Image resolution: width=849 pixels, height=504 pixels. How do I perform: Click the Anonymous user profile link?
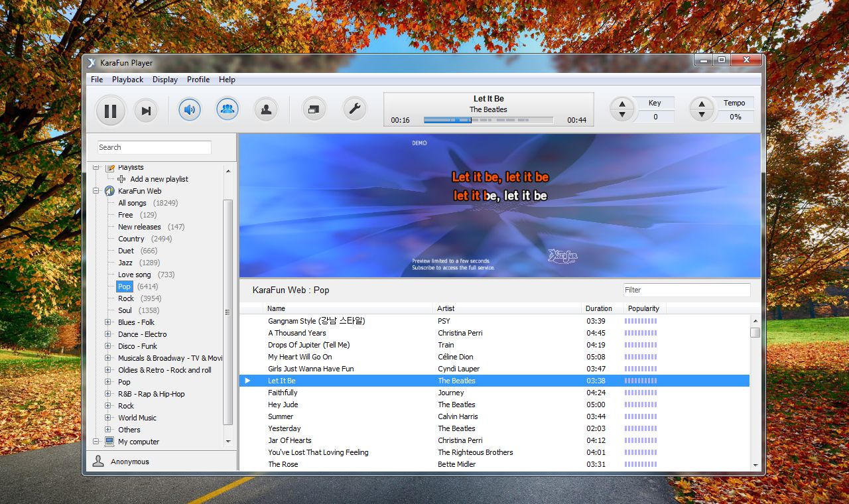coord(129,462)
